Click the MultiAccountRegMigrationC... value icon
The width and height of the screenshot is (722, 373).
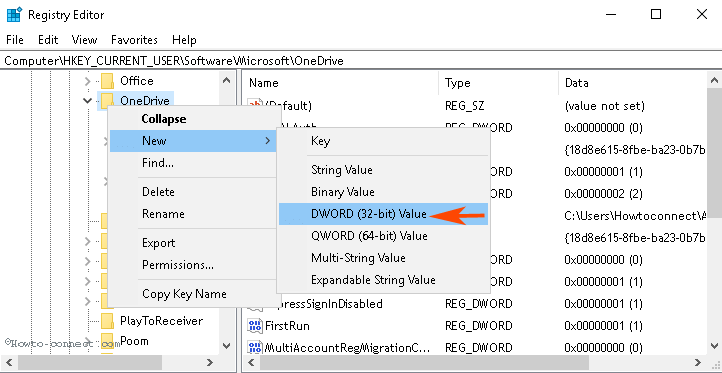coord(255,347)
